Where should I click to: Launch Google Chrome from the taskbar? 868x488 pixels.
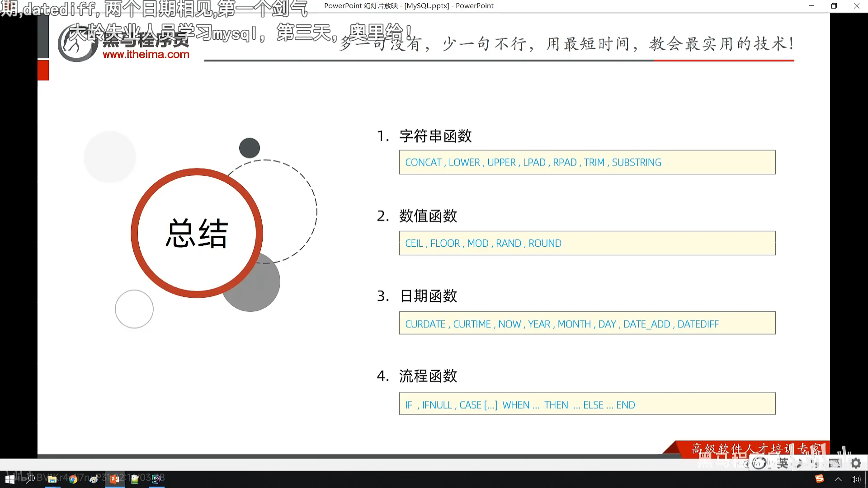74,479
